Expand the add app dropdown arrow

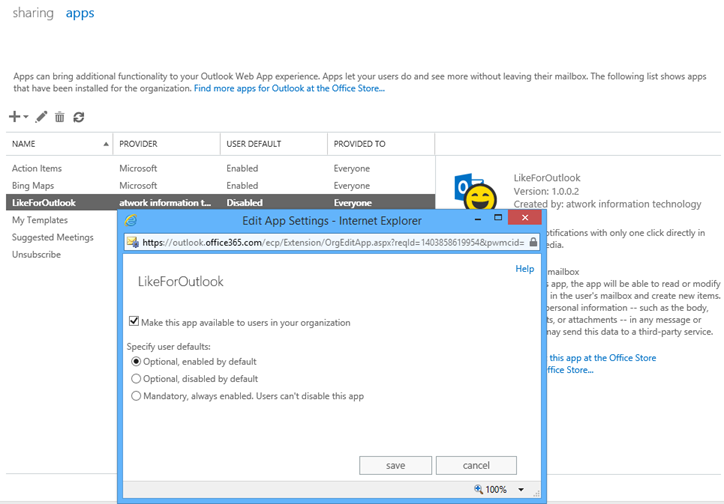pos(27,118)
